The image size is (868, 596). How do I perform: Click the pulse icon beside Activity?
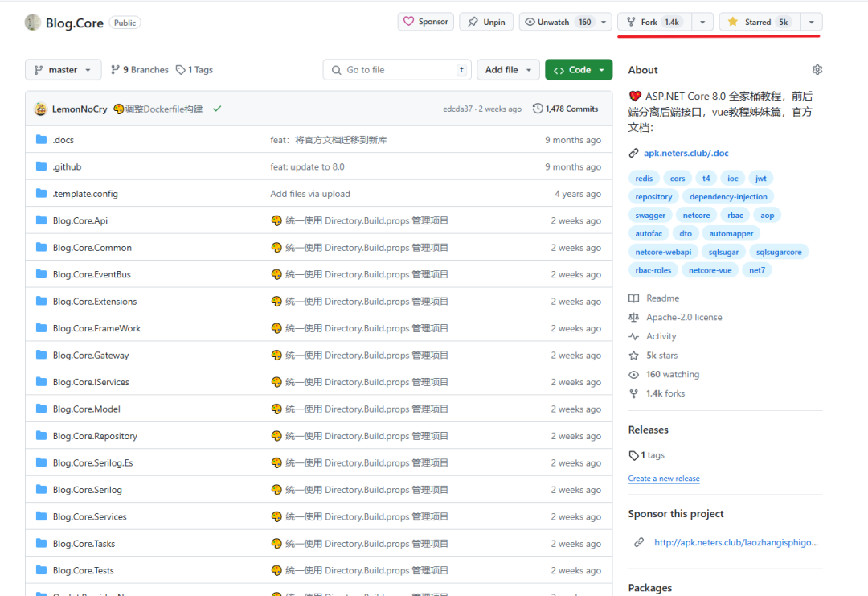[634, 336]
